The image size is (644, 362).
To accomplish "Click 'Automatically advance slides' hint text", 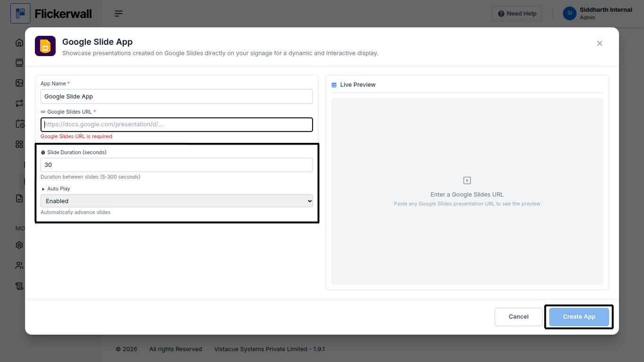I will (x=75, y=212).
